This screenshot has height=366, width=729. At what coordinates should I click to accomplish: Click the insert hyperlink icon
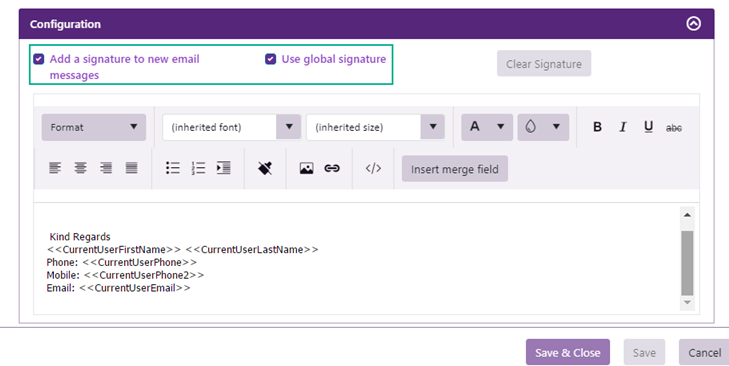tap(332, 168)
